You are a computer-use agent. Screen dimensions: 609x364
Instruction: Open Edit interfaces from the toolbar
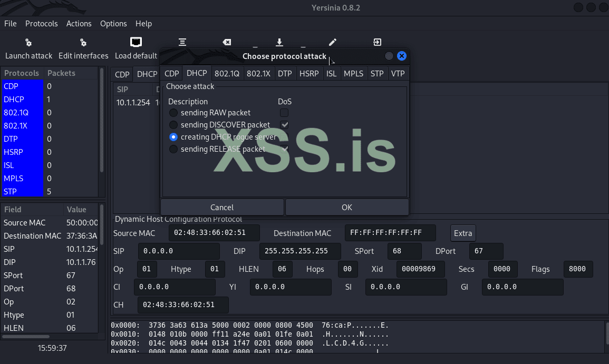click(83, 43)
